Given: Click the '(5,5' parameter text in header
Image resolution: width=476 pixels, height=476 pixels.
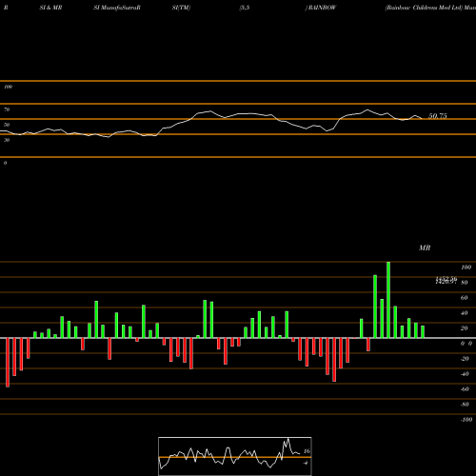Looking at the screenshot, I should pyautogui.click(x=245, y=8).
